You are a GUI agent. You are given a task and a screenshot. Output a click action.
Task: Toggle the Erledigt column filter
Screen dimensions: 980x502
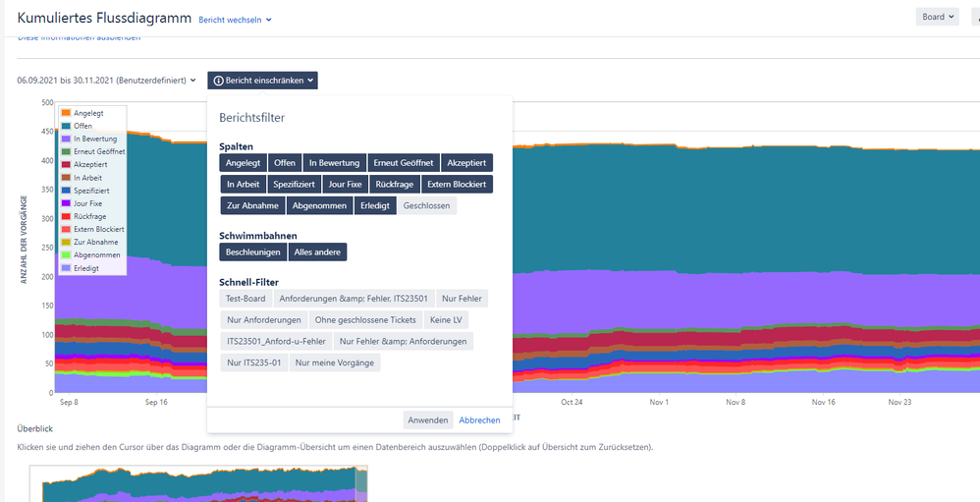(x=375, y=205)
